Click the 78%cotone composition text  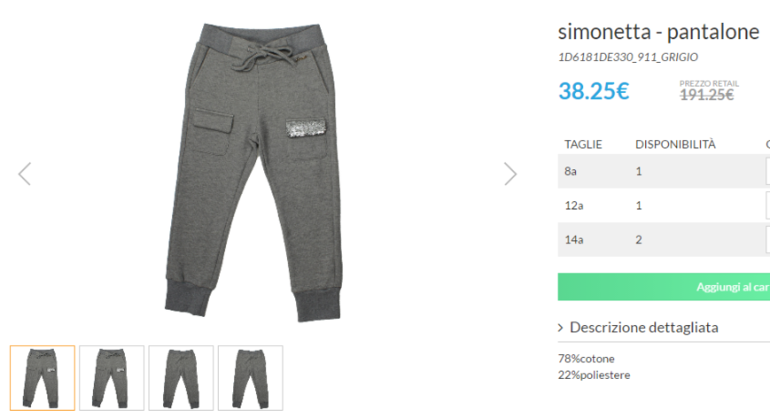(586, 358)
